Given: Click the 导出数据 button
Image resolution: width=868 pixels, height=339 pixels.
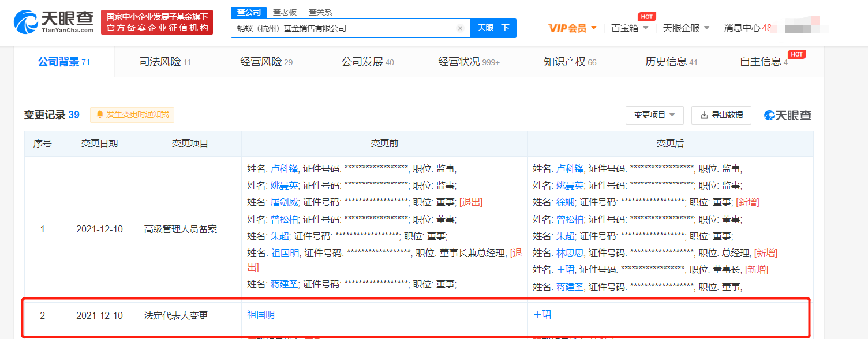Looking at the screenshot, I should [721, 115].
